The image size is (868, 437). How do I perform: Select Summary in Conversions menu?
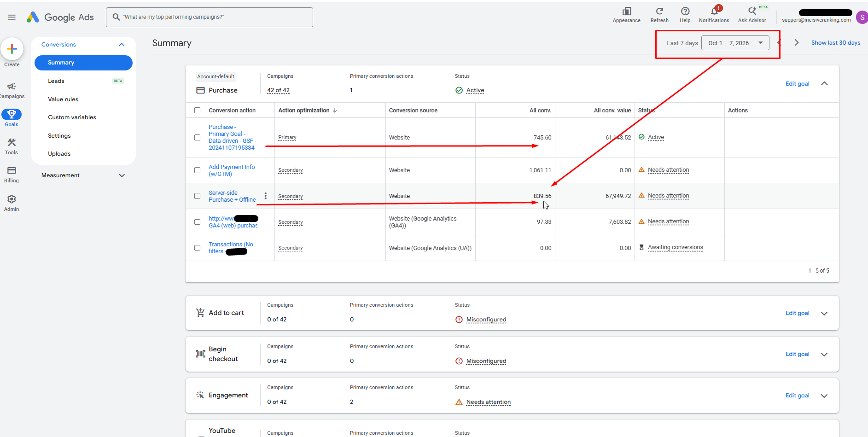(x=83, y=63)
